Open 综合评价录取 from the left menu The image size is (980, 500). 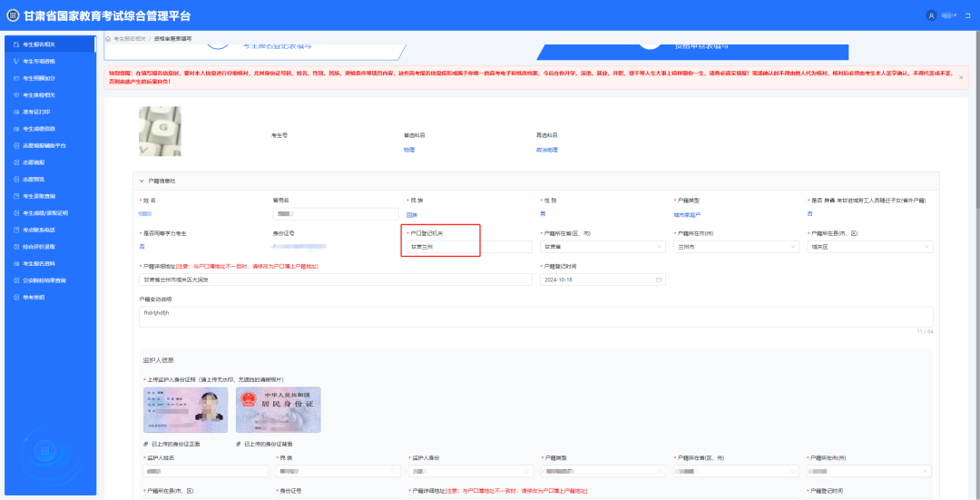[x=45, y=247]
